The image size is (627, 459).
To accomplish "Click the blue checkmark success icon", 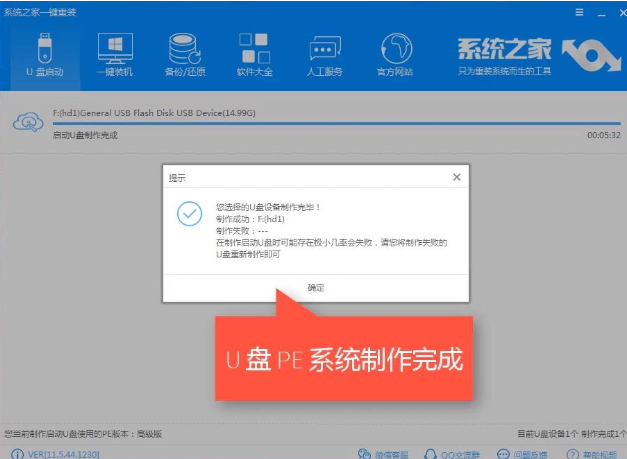I will pos(188,214).
